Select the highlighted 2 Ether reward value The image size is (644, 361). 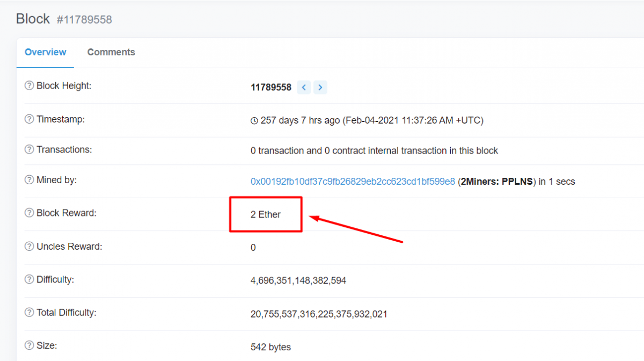[x=266, y=214]
